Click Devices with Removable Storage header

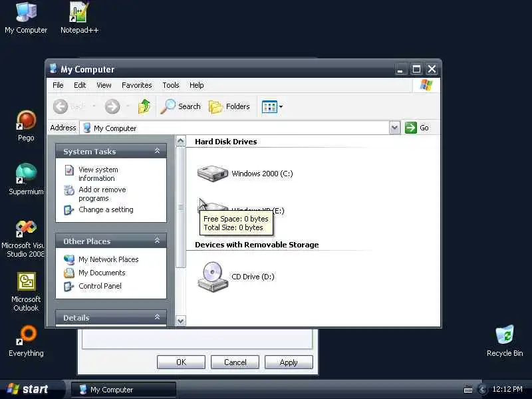pos(257,245)
